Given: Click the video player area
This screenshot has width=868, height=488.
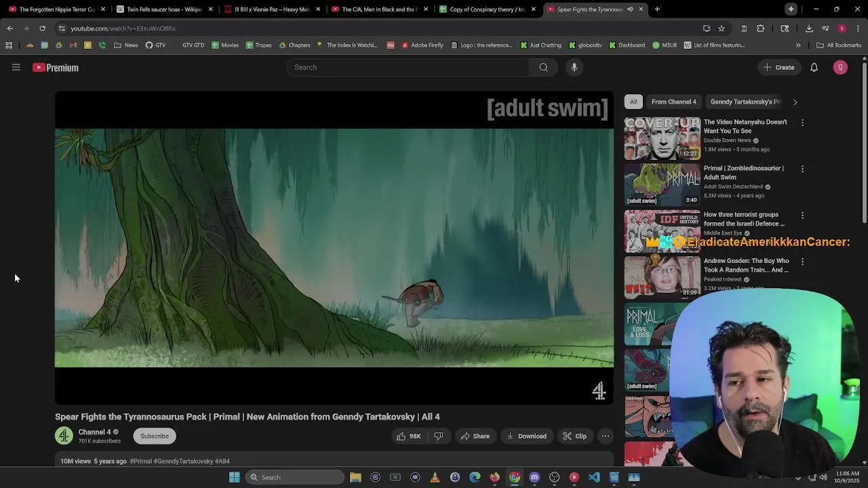Looking at the screenshot, I should pos(334,248).
